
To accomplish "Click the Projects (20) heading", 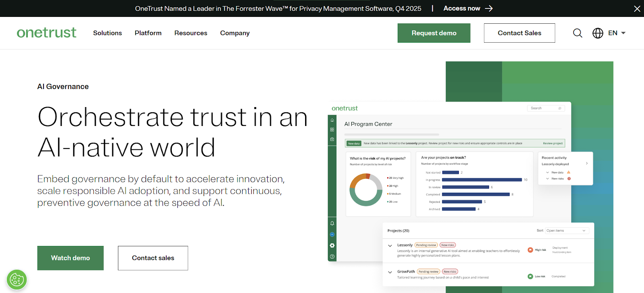I will (x=398, y=231).
